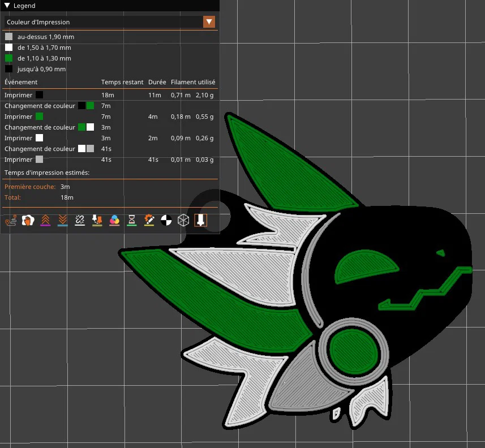
Task: Toggle Shells wireframe cube icon
Action: (183, 221)
